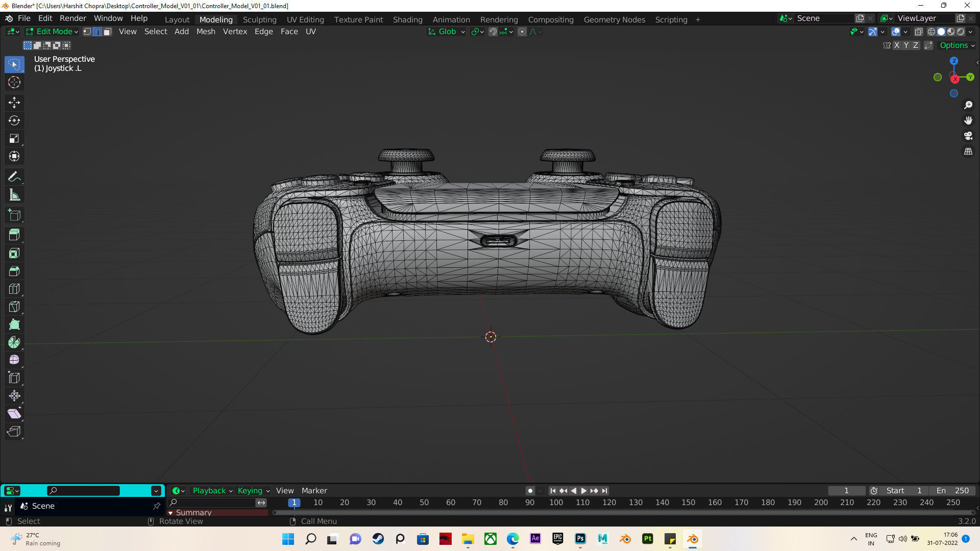Click the zoom magnifier viewport icon

click(x=968, y=105)
